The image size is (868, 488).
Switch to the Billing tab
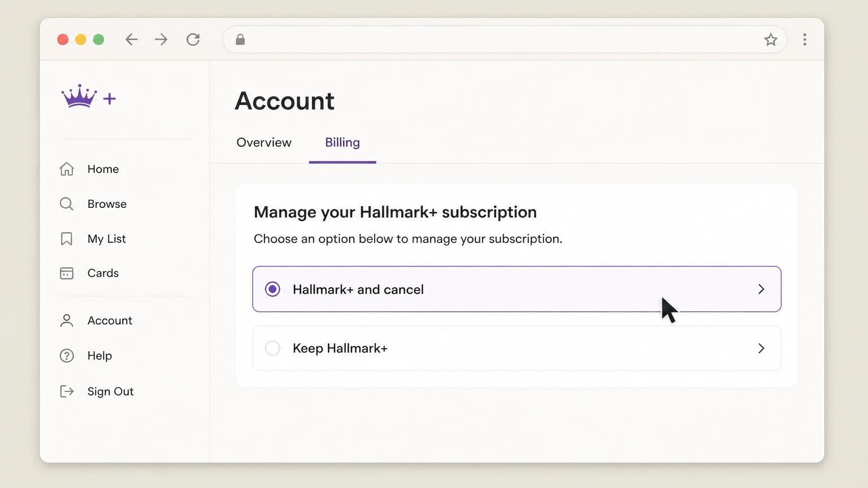click(x=342, y=142)
